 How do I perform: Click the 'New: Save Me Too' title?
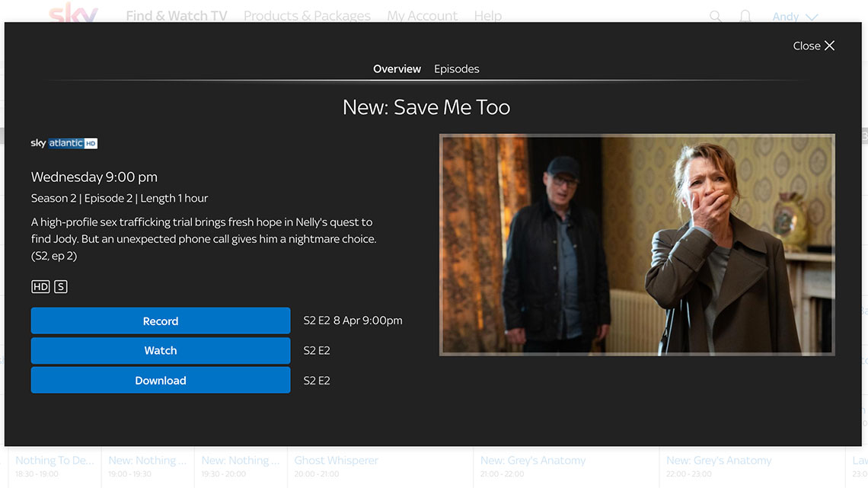pyautogui.click(x=426, y=107)
